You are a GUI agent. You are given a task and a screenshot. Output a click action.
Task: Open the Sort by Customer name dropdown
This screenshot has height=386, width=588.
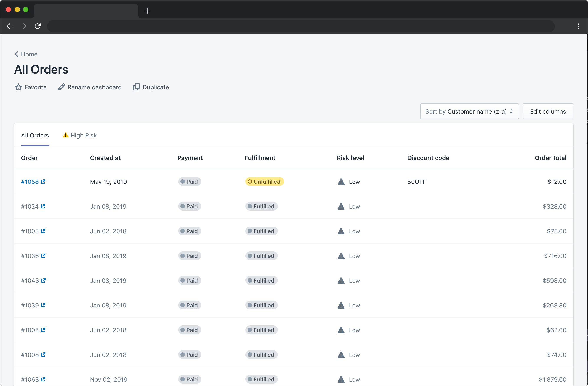469,111
